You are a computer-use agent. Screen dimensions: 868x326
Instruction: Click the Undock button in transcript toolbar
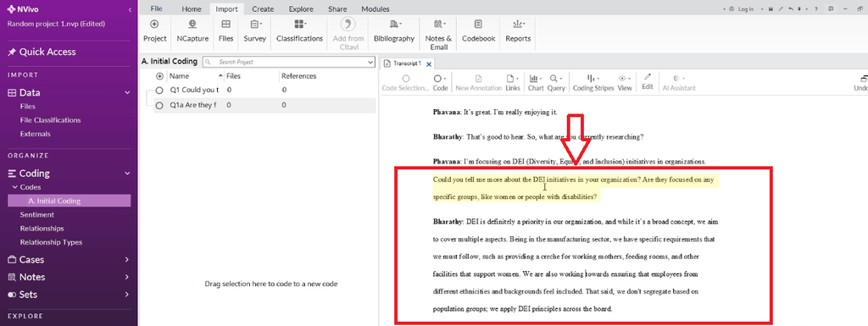click(862, 83)
